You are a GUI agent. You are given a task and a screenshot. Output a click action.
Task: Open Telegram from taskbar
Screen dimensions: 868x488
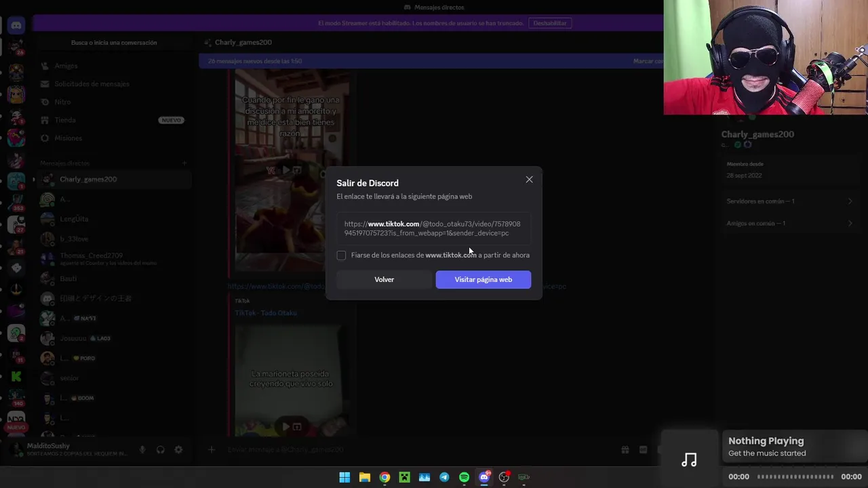(x=444, y=477)
